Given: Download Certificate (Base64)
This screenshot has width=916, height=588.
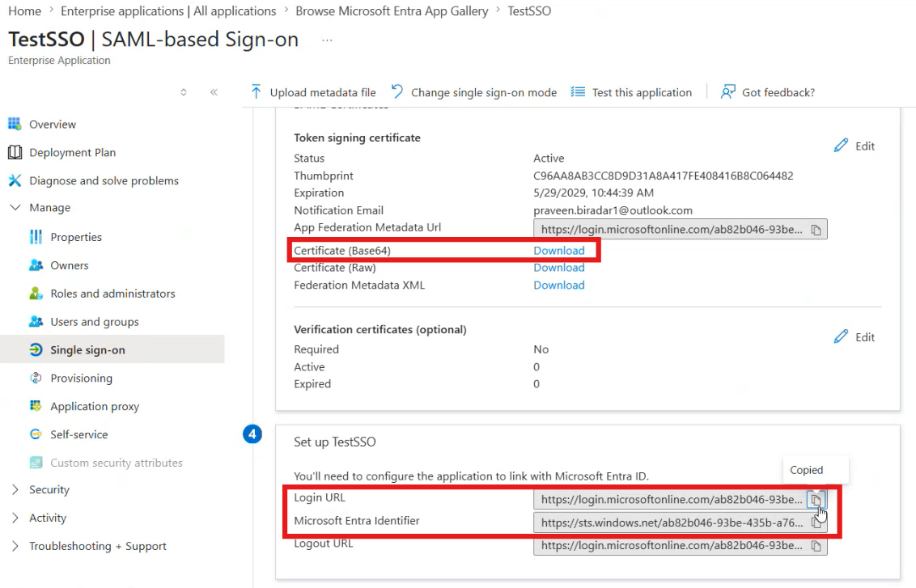Looking at the screenshot, I should pyautogui.click(x=558, y=250).
